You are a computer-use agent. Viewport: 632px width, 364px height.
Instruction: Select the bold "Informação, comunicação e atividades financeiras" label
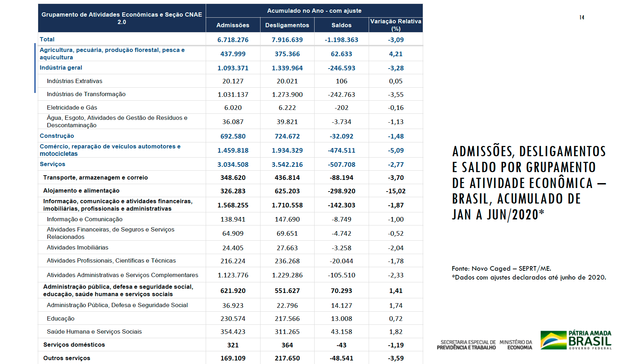click(118, 205)
